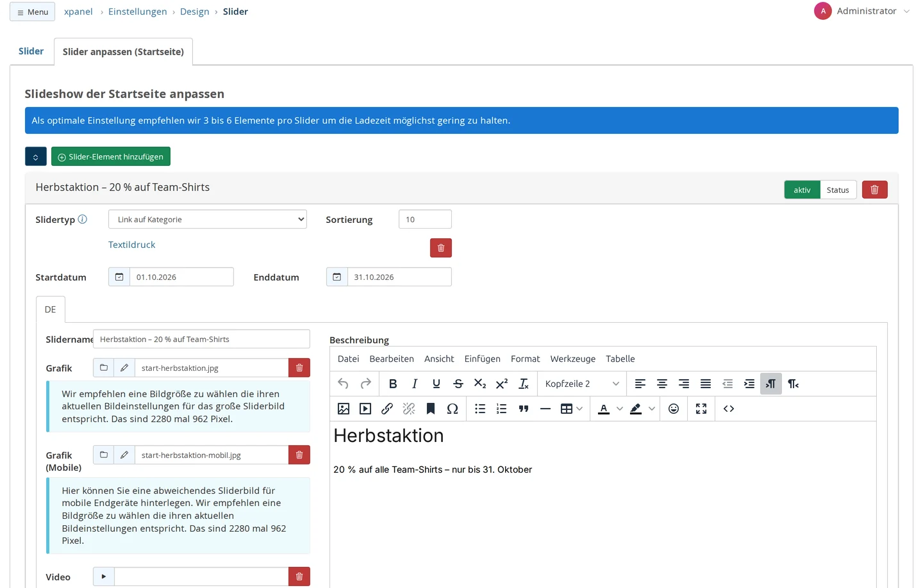
Task: Click Sortierung input field
Action: (425, 219)
